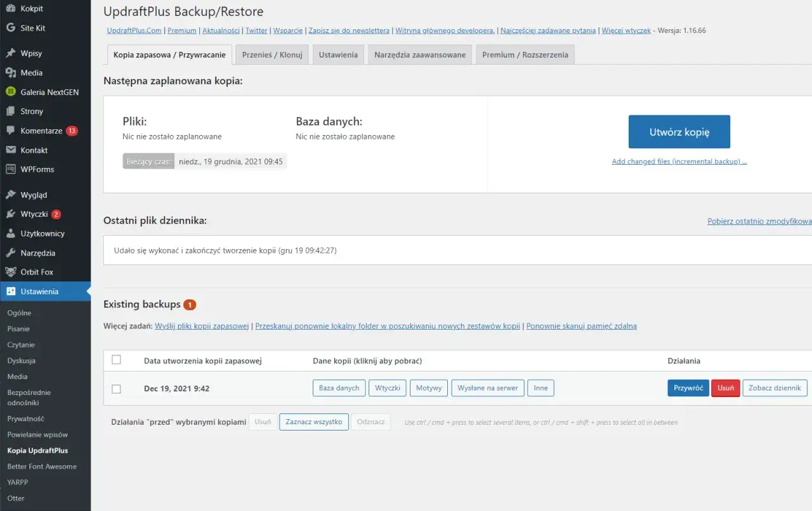
Task: Open the Ustawienia tab of UpdraftPlus
Action: point(338,55)
